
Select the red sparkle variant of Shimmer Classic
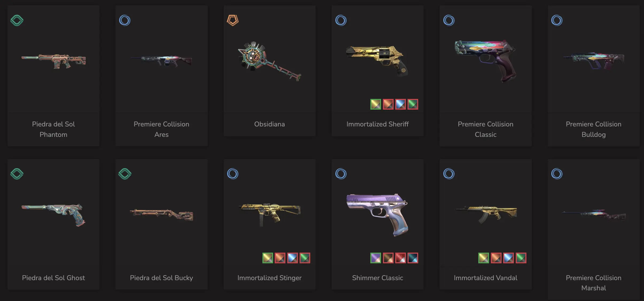(401, 258)
